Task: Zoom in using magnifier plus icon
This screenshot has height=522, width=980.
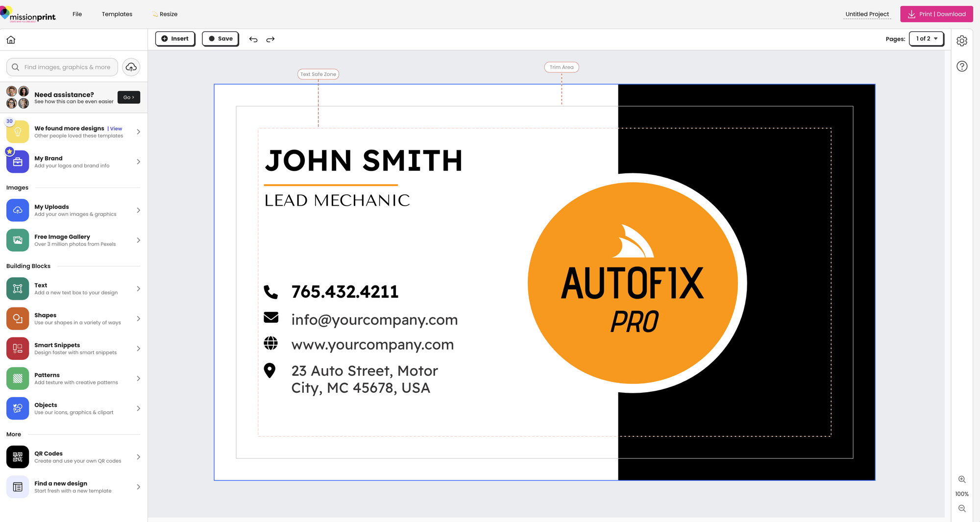Action: click(962, 479)
